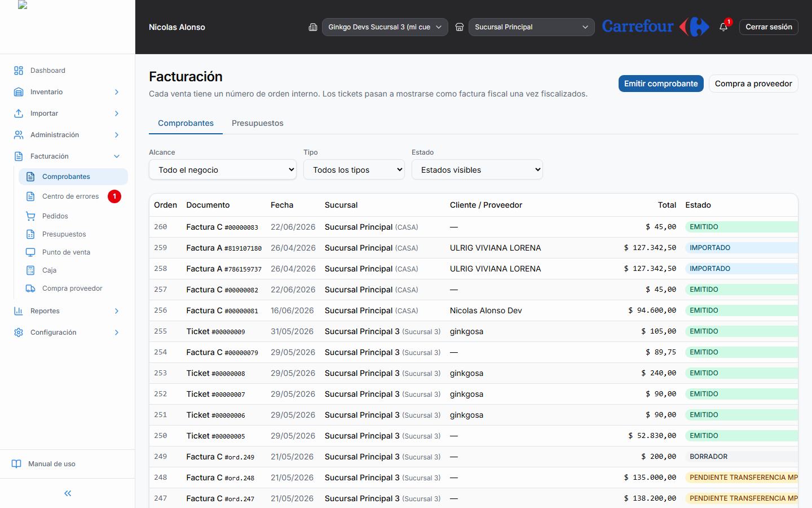
Task: Expand the Administración menu chevron
Action: [117, 135]
